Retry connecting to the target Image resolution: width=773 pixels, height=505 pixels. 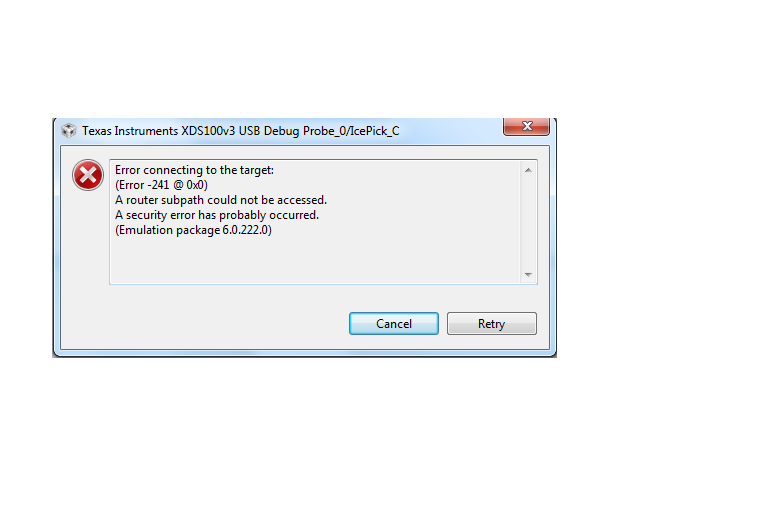click(492, 324)
